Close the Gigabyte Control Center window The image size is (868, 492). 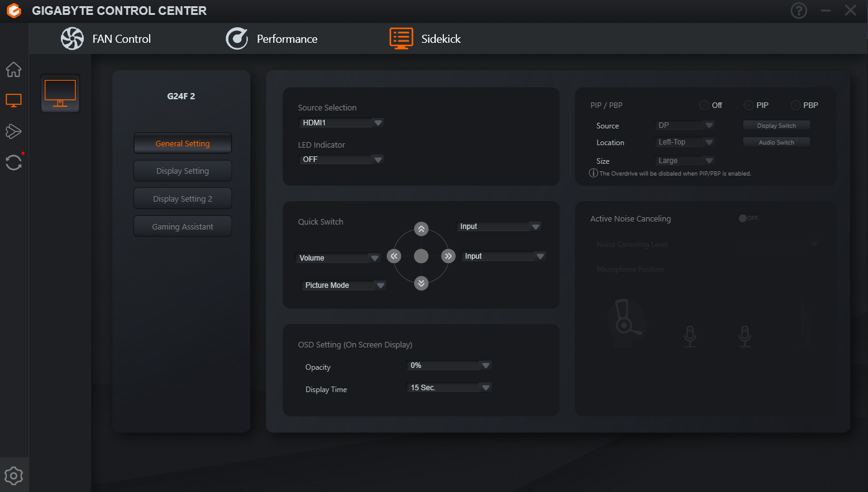coord(851,11)
